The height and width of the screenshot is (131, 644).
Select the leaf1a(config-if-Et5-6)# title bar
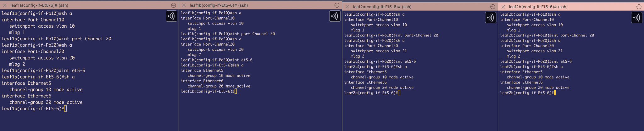pyautogui.click(x=39, y=5)
